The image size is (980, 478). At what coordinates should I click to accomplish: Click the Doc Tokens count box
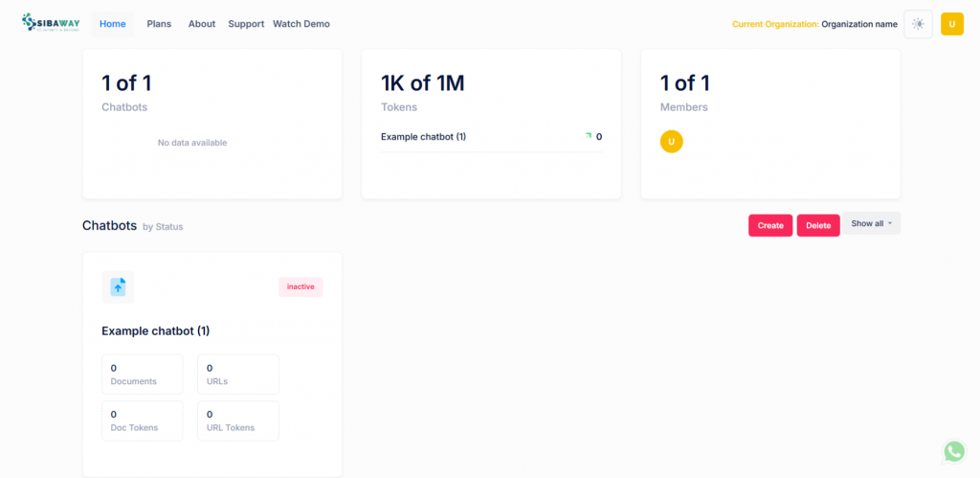tap(142, 421)
